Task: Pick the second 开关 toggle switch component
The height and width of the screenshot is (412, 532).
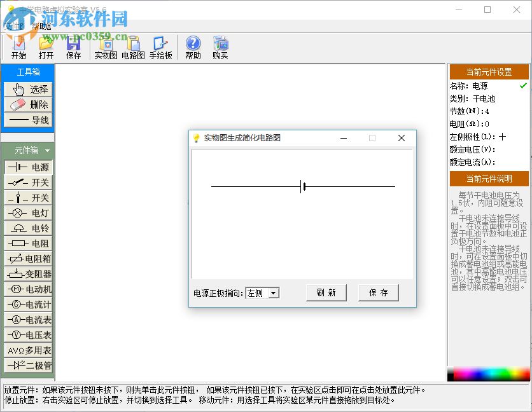Action: (x=29, y=198)
